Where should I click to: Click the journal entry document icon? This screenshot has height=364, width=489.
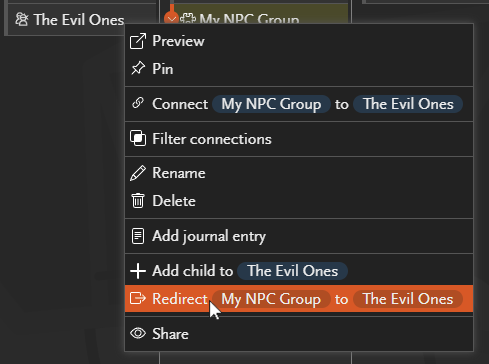(138, 236)
